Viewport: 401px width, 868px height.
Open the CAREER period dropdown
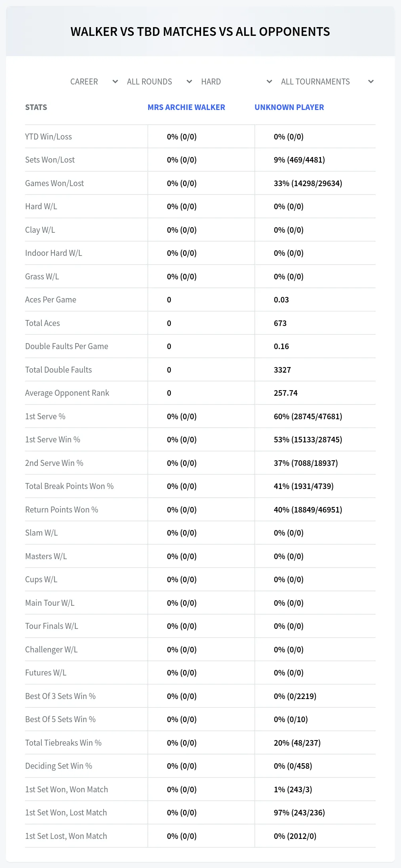click(x=94, y=82)
